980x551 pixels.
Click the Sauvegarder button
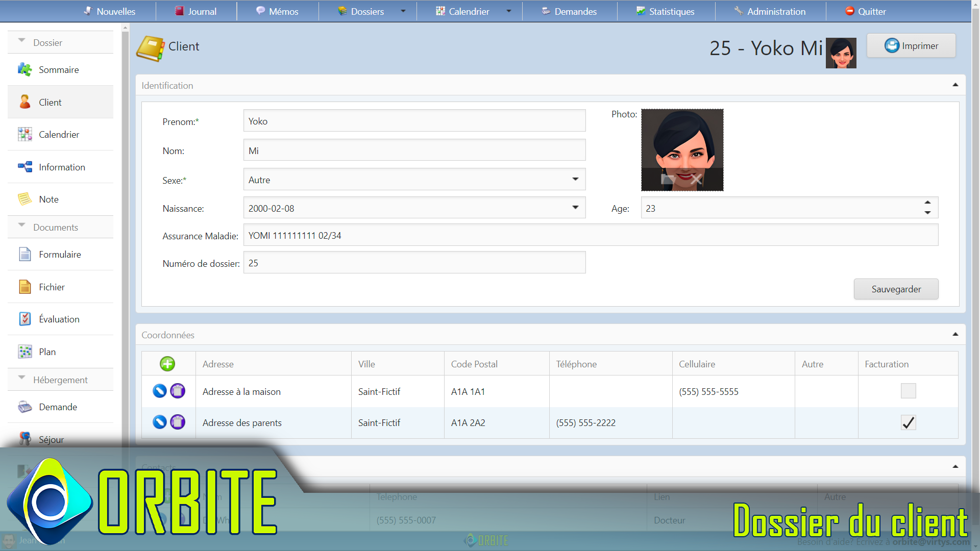[x=896, y=289]
